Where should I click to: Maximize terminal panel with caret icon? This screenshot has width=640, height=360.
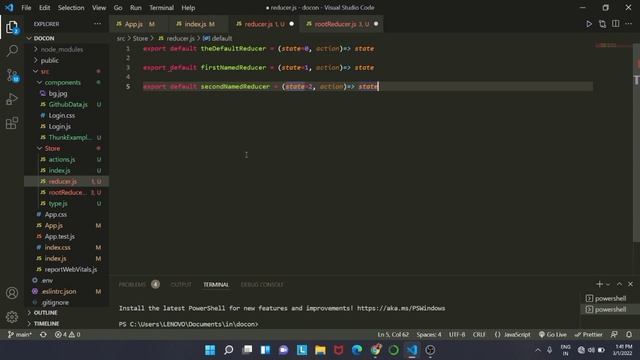[x=619, y=284]
